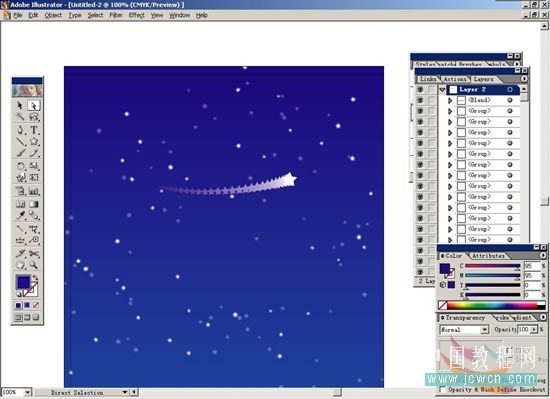Select the Pen tool
Screen dimensions: 550x399
coord(20,130)
